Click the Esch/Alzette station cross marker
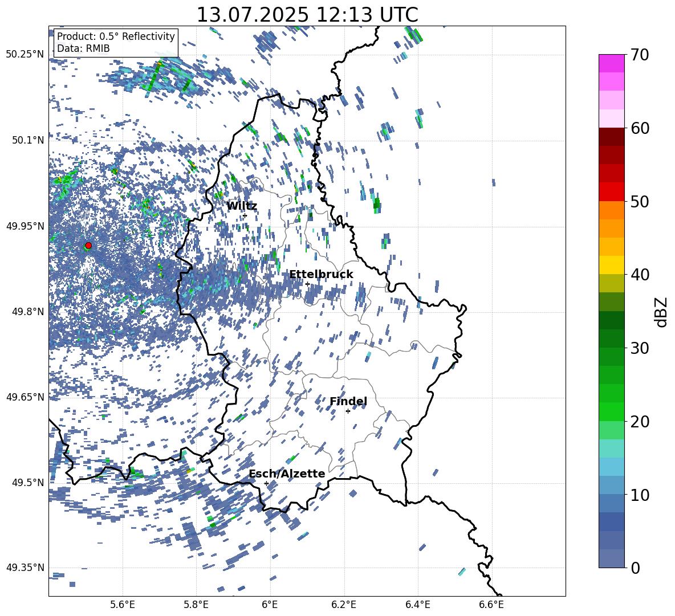The height and width of the screenshot is (616, 675). click(x=266, y=483)
